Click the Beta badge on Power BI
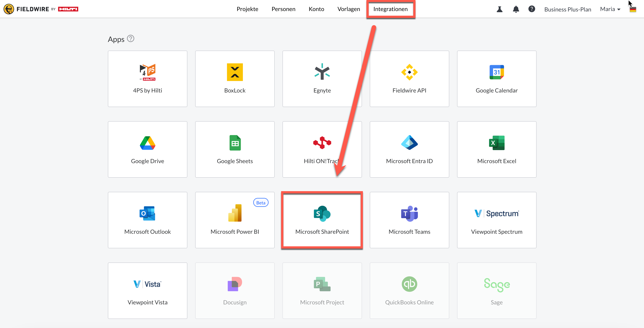644x328 pixels. 261,203
